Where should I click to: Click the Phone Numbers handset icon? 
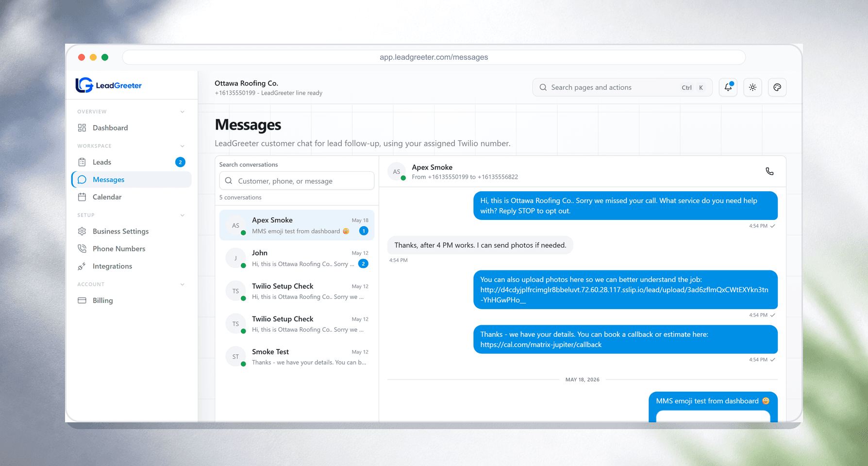(82, 249)
